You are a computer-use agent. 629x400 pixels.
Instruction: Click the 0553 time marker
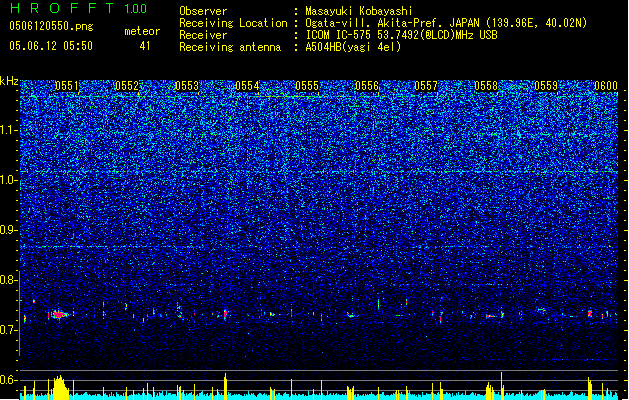[x=187, y=86]
